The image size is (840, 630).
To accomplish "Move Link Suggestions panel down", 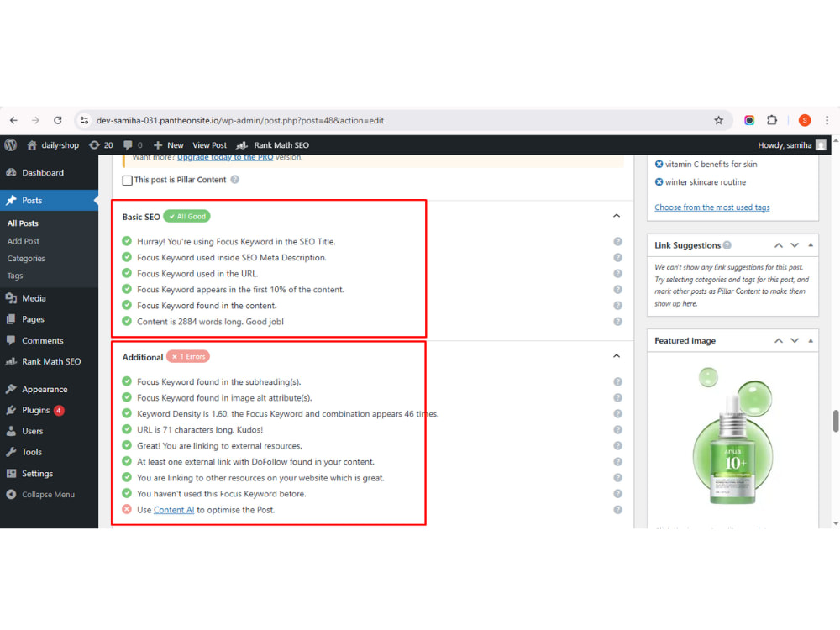I will point(795,245).
